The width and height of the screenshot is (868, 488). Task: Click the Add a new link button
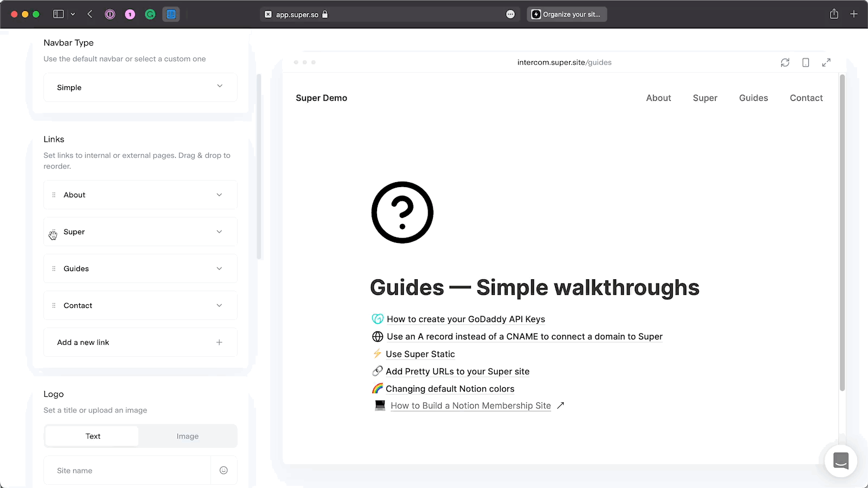point(141,342)
